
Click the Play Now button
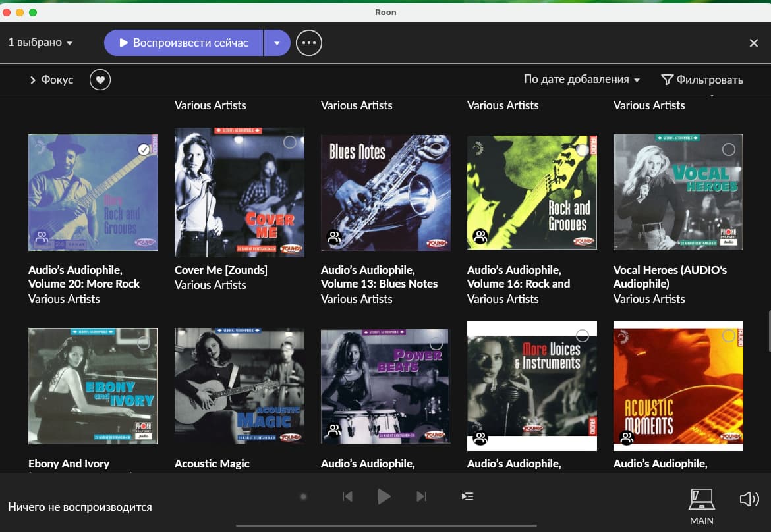pyautogui.click(x=184, y=43)
